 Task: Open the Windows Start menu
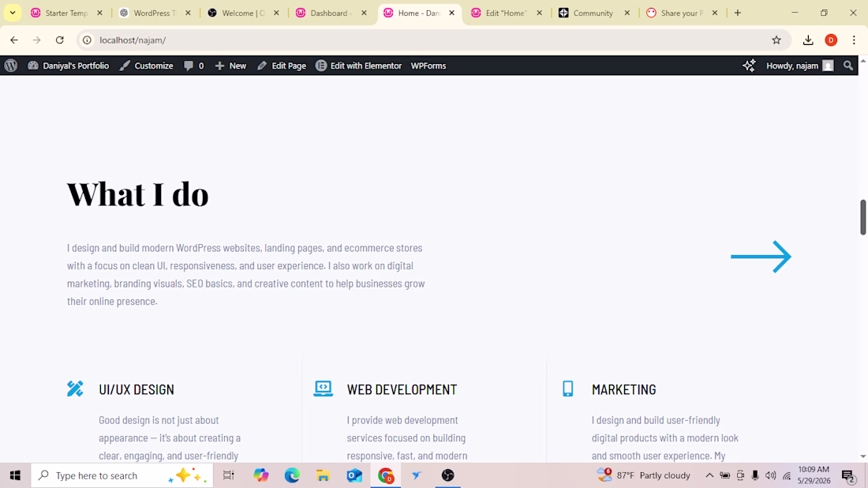[15, 475]
